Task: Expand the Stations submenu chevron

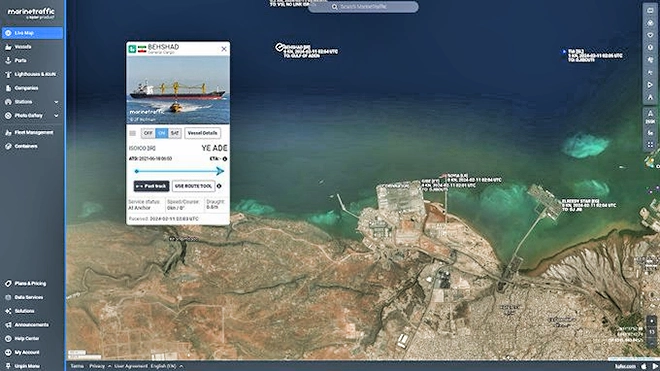Action: point(56,102)
